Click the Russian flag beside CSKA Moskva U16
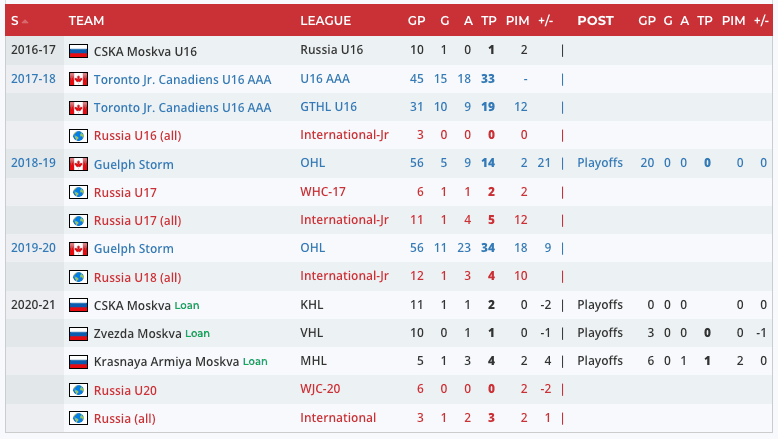The width and height of the screenshot is (778, 439). click(x=78, y=51)
